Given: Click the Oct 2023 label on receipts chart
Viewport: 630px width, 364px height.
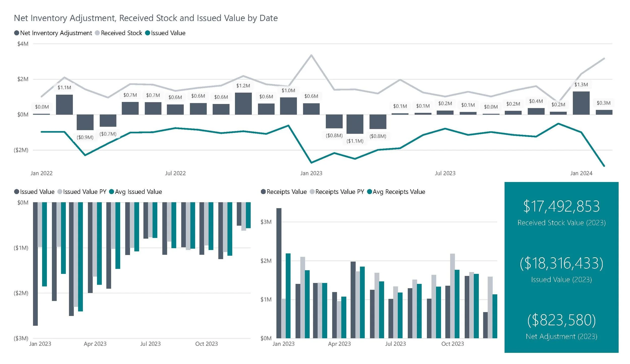Looking at the screenshot, I should tap(452, 344).
